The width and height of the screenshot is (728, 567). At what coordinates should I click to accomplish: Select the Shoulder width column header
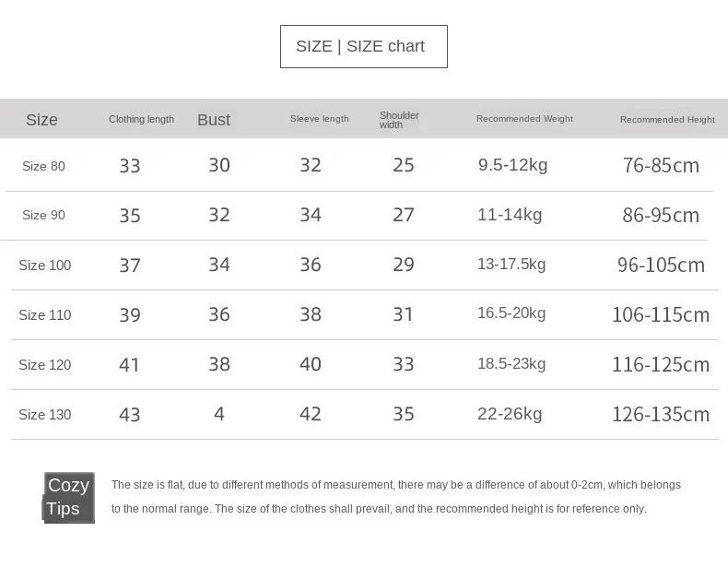pos(399,120)
